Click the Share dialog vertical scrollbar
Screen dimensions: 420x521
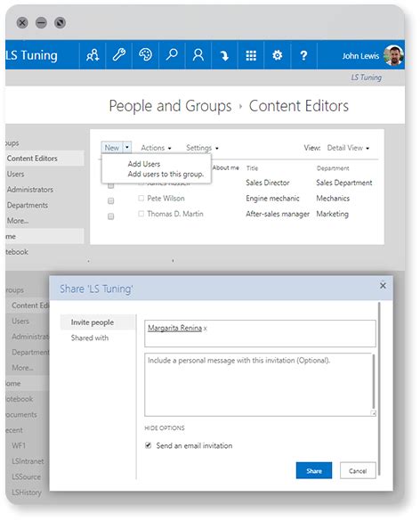[x=378, y=389]
